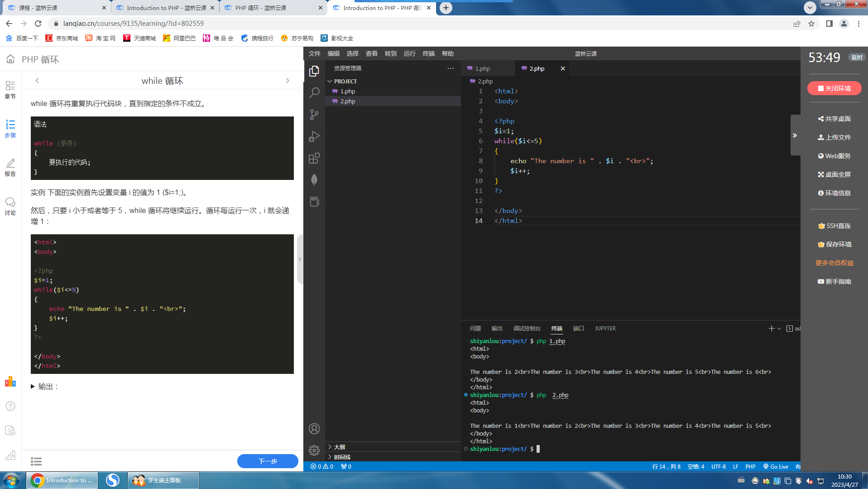Go to previous lesson step arrow
Viewport: 868px width, 489px height.
37,80
